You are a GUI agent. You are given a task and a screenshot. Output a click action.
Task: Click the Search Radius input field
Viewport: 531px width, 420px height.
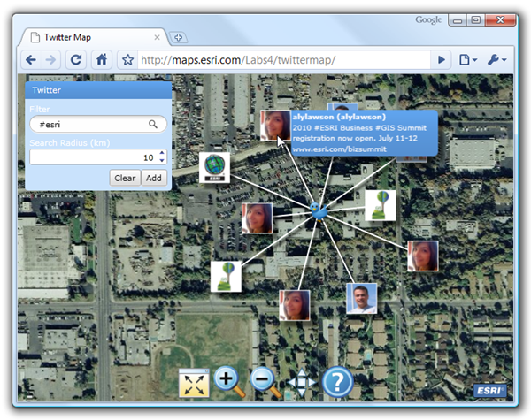pyautogui.click(x=94, y=157)
